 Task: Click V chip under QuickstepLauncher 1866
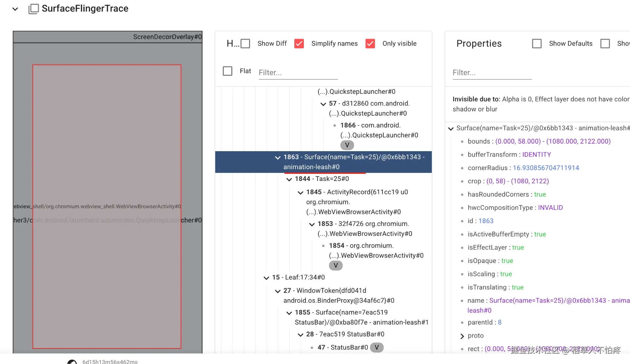(x=347, y=145)
